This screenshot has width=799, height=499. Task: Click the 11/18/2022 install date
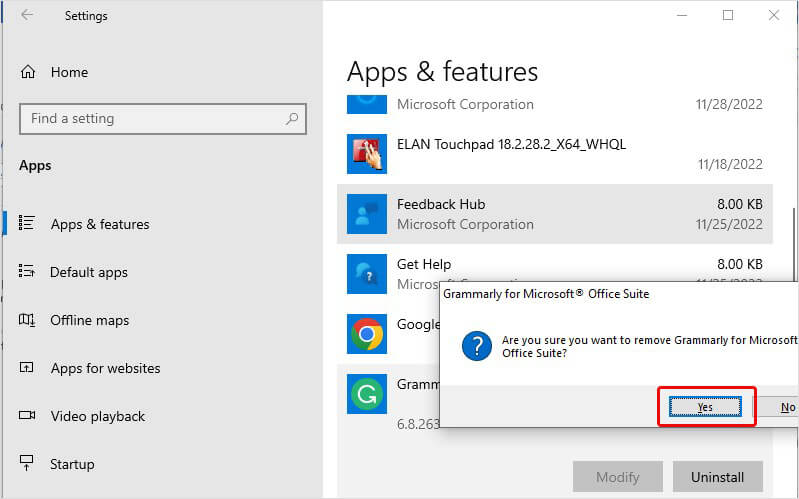coord(730,164)
